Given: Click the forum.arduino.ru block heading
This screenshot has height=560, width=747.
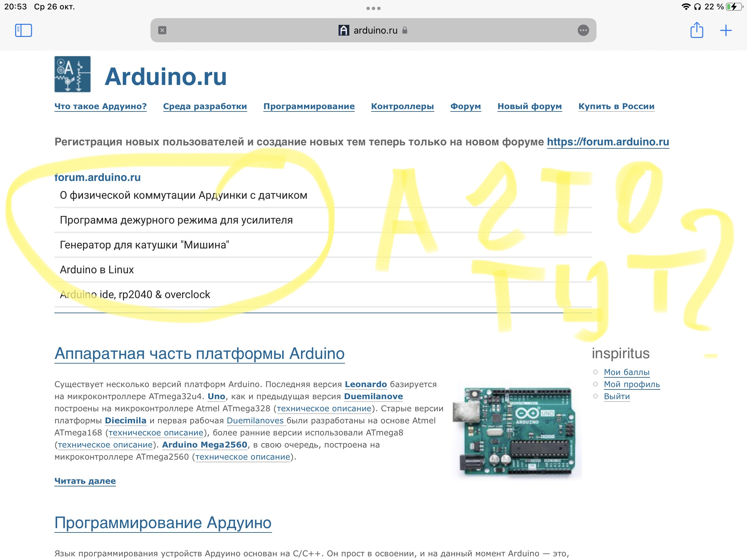Looking at the screenshot, I should [x=98, y=177].
